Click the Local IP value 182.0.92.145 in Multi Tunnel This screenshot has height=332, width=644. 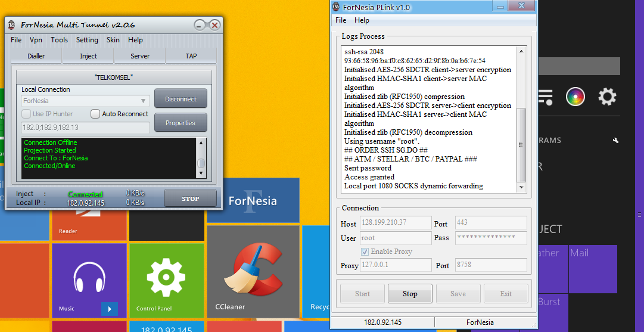85,203
